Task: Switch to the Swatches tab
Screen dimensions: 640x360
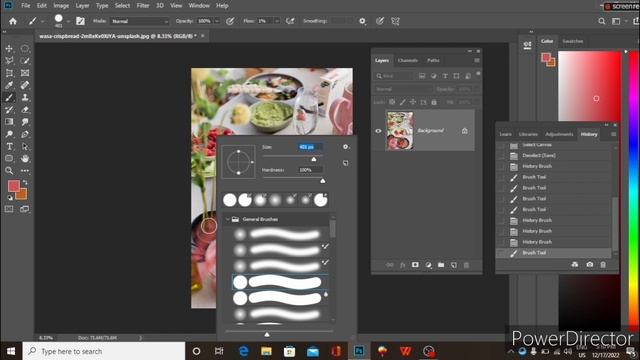Action: pyautogui.click(x=573, y=41)
